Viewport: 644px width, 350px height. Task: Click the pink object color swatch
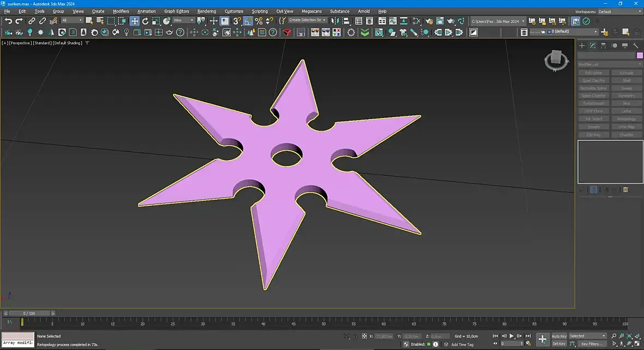[x=640, y=55]
